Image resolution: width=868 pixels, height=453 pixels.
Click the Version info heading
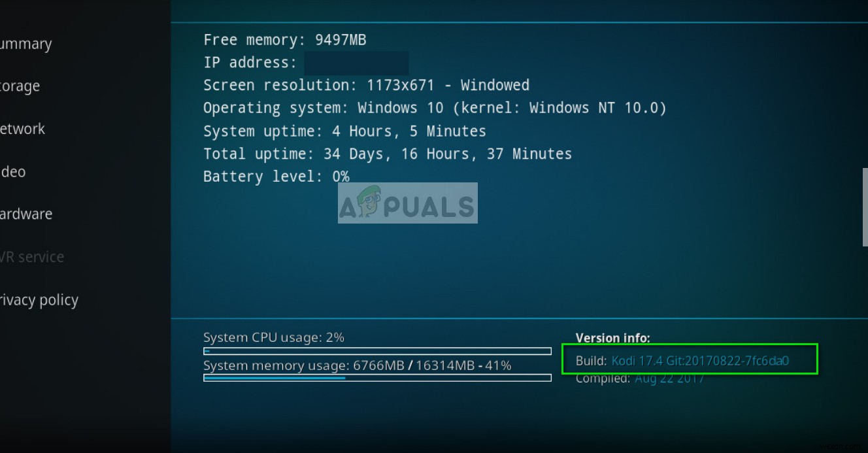612,338
